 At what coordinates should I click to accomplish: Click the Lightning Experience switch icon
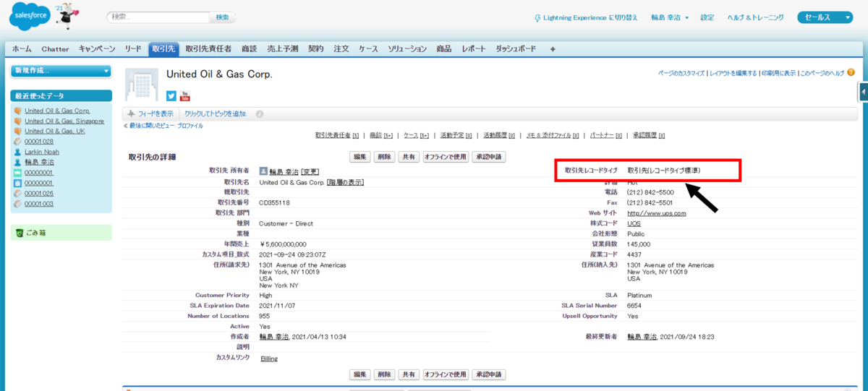pyautogui.click(x=537, y=17)
